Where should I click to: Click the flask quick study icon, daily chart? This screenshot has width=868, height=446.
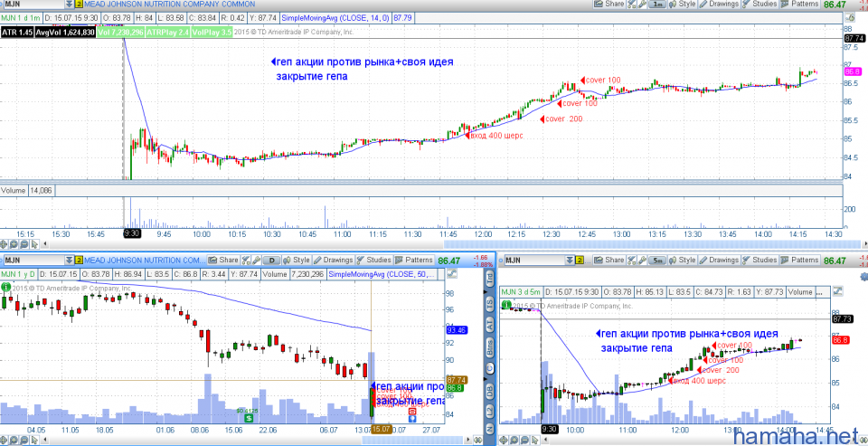tap(246, 260)
